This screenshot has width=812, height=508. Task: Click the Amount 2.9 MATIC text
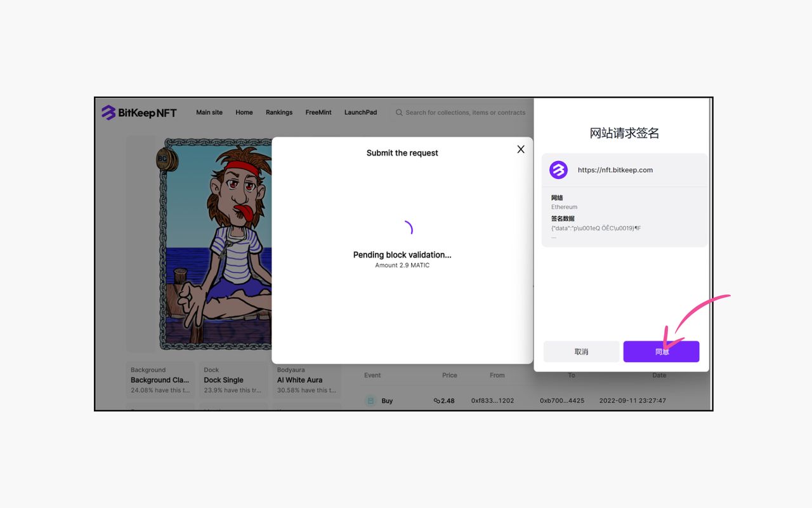tap(402, 265)
